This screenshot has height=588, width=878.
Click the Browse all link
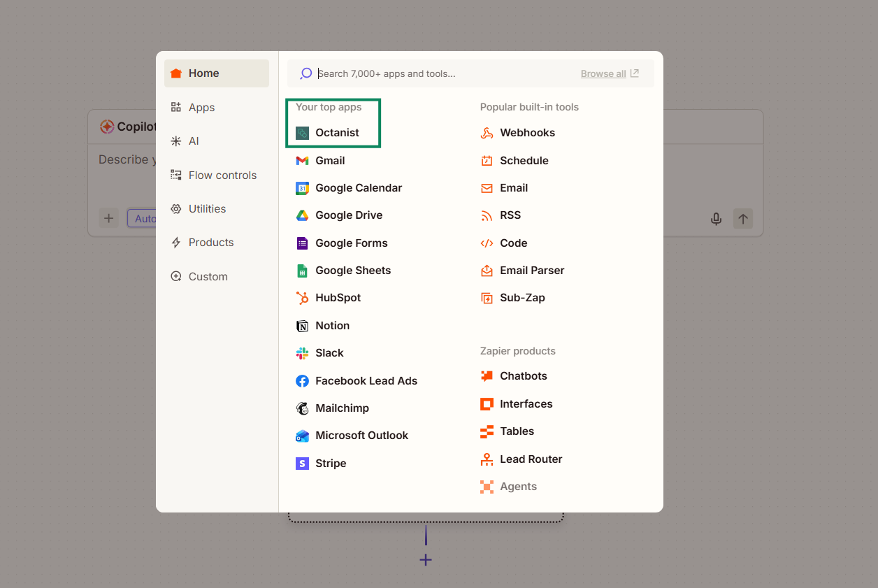click(x=603, y=73)
